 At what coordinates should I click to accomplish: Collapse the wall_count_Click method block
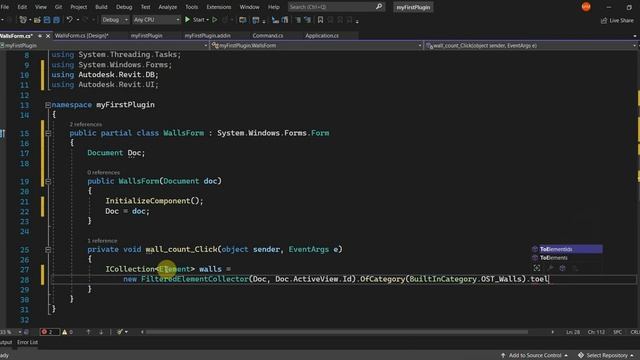pyautogui.click(x=48, y=249)
